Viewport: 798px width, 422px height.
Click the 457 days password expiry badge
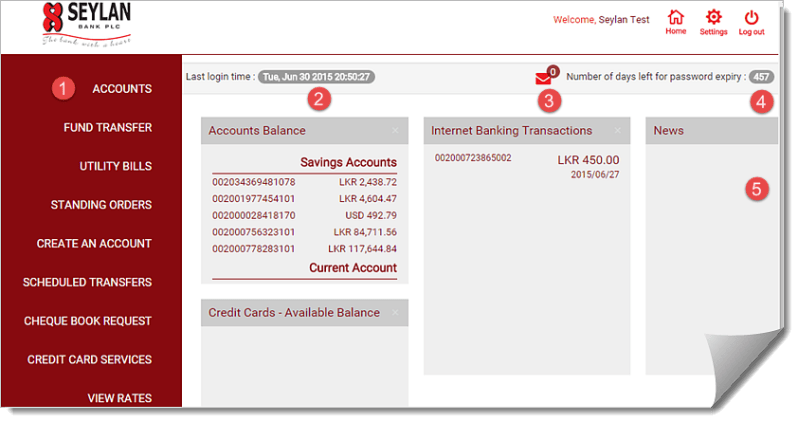pos(761,77)
